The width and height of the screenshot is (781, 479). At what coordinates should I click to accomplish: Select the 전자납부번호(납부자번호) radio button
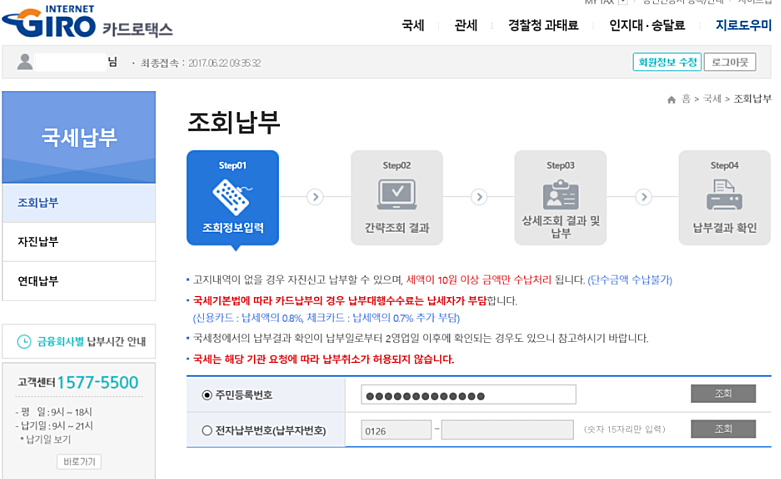(207, 430)
